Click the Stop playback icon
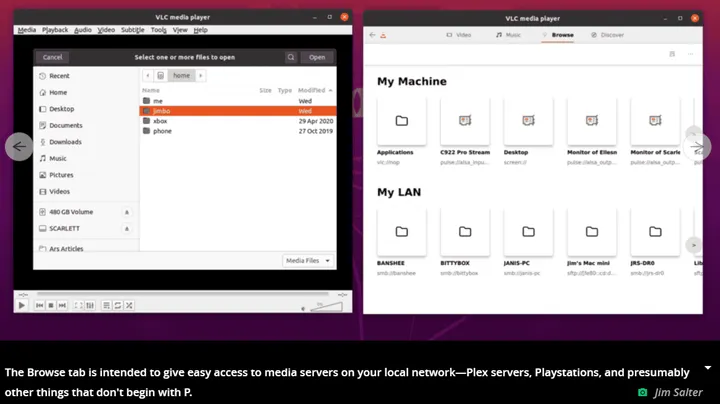Image resolution: width=720 pixels, height=404 pixels. pyautogui.click(x=52, y=305)
